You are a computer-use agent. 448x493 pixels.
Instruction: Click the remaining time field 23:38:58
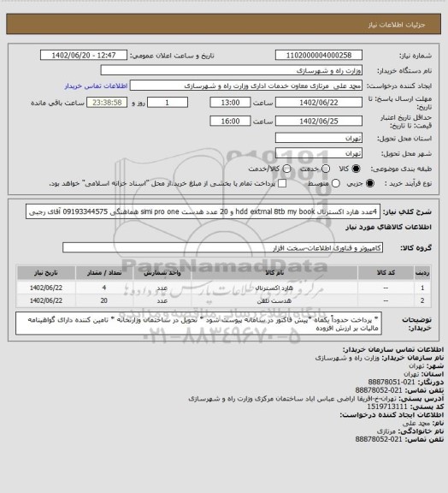107,103
